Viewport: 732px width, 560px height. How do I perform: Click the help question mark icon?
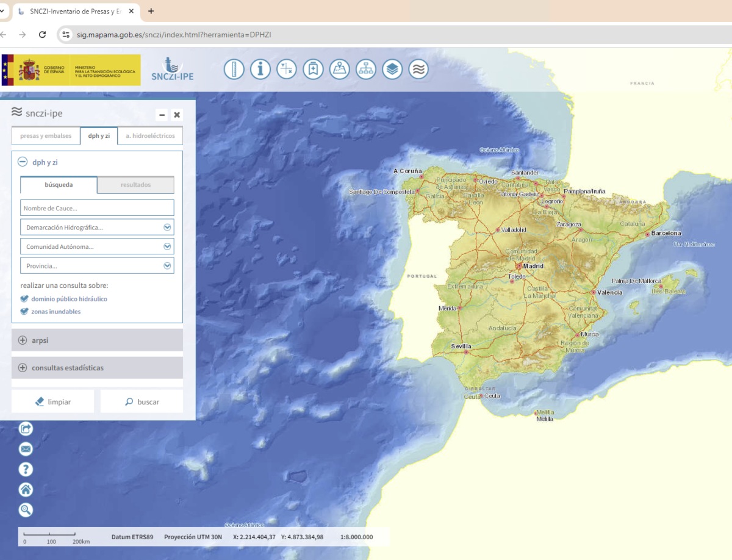pos(26,469)
